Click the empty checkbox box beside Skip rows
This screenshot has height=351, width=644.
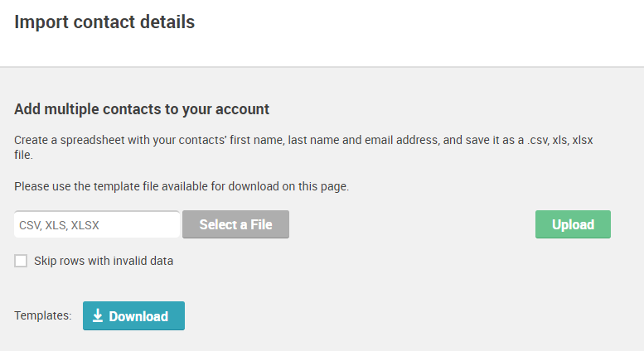pyautogui.click(x=21, y=261)
